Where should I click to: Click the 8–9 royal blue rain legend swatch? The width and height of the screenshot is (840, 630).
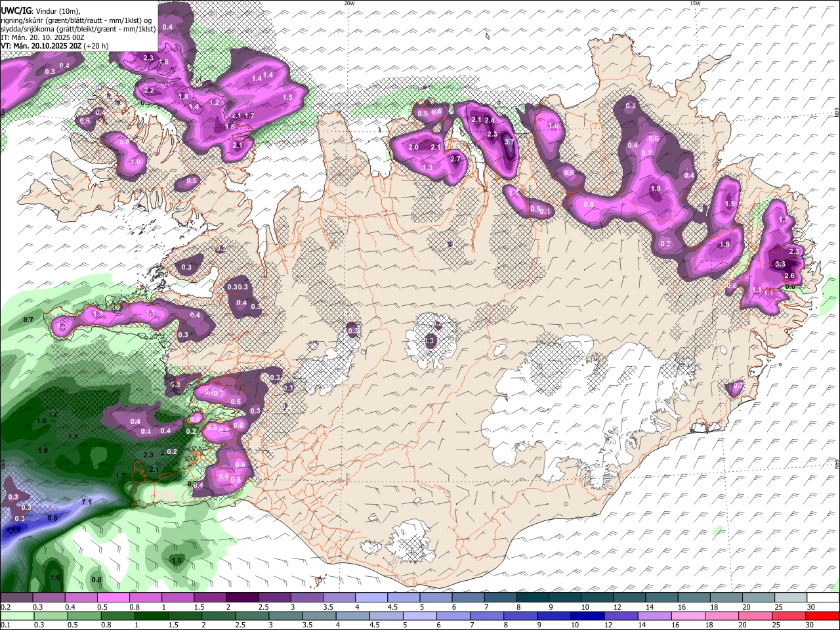coord(520,616)
